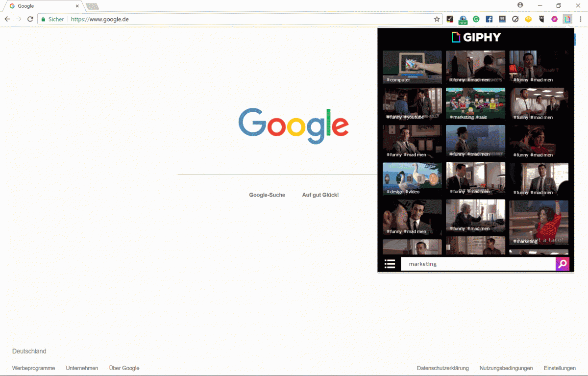Viewport: 588px width, 376px height.
Task: Click the Facebook extension icon
Action: (489, 19)
